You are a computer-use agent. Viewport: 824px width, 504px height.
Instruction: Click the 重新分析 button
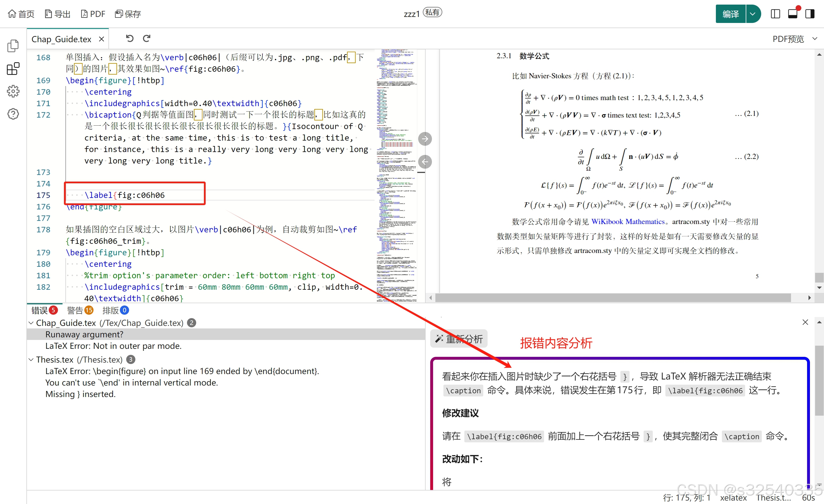[x=459, y=339]
